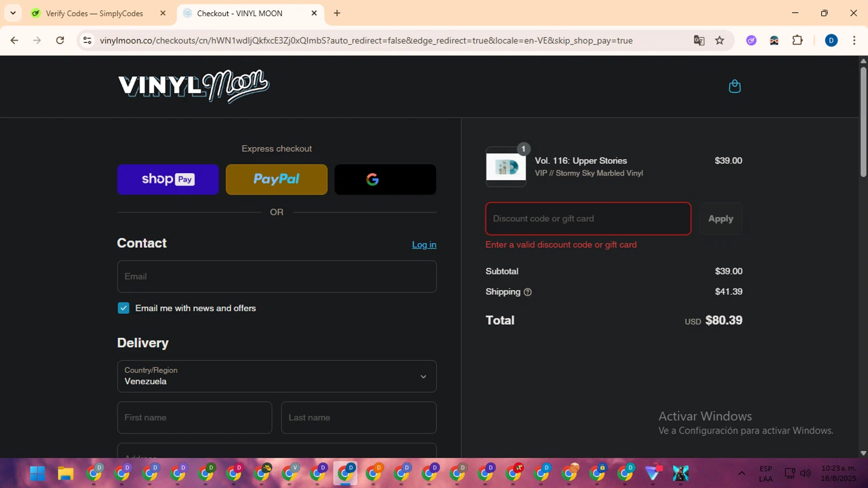Show hidden system tray icons
The width and height of the screenshot is (868, 488).
click(741, 474)
